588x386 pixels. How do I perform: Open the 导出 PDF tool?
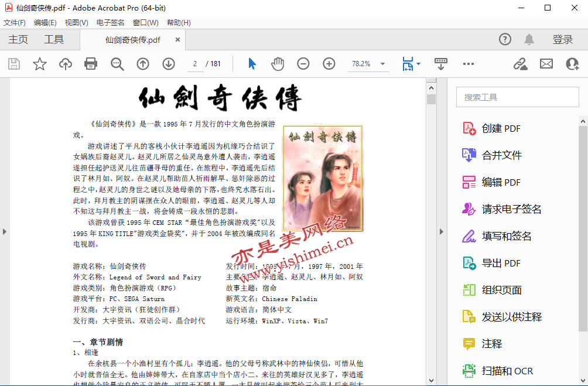tap(491, 263)
